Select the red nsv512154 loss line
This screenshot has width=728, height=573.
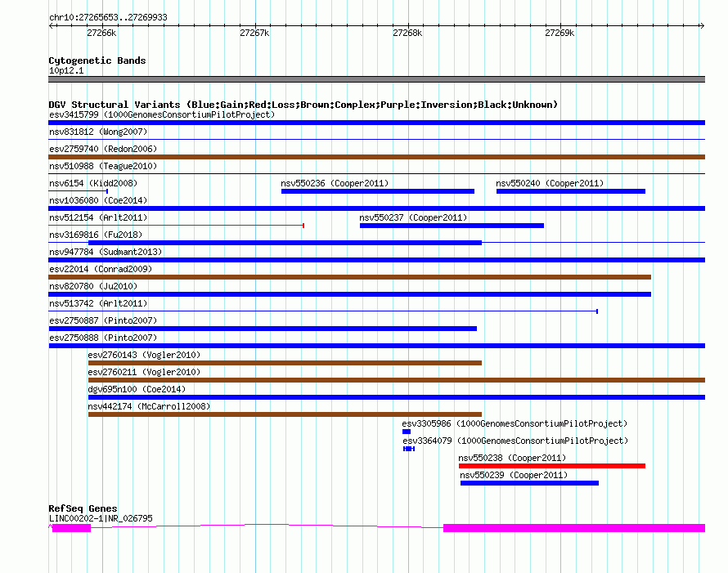177,226
